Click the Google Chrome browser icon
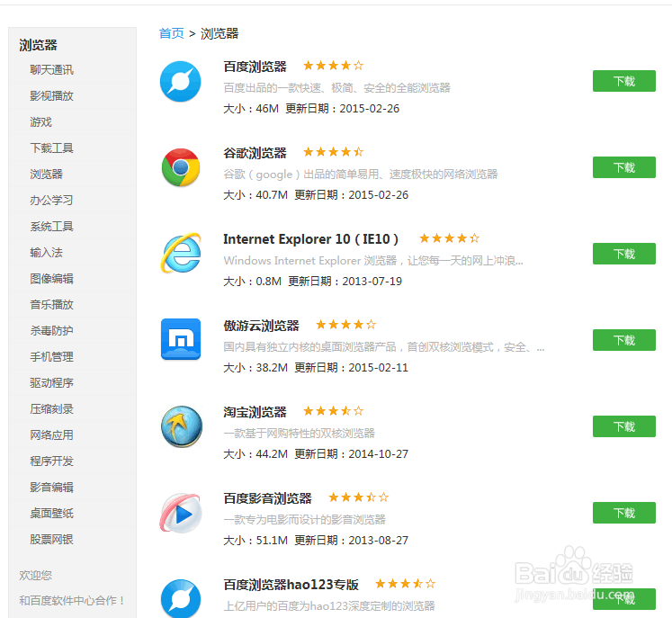This screenshot has width=672, height=618. [181, 167]
